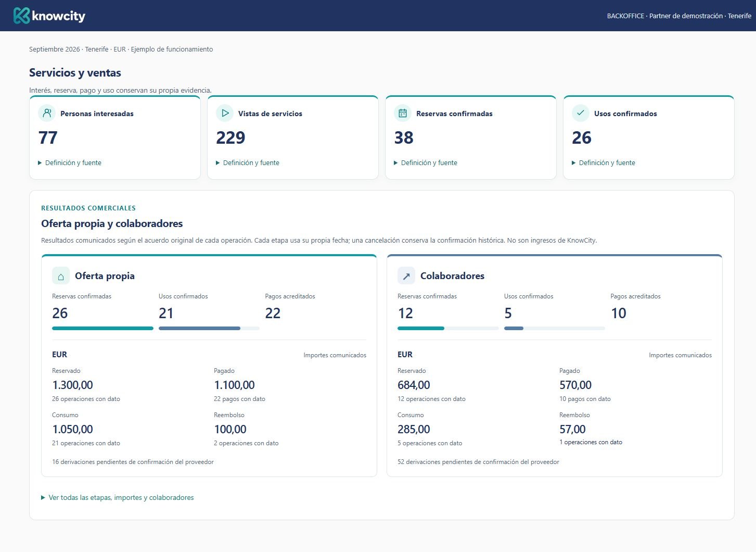Click Colaboradores Consumo amount 285,00
This screenshot has width=756, height=552.
(414, 430)
